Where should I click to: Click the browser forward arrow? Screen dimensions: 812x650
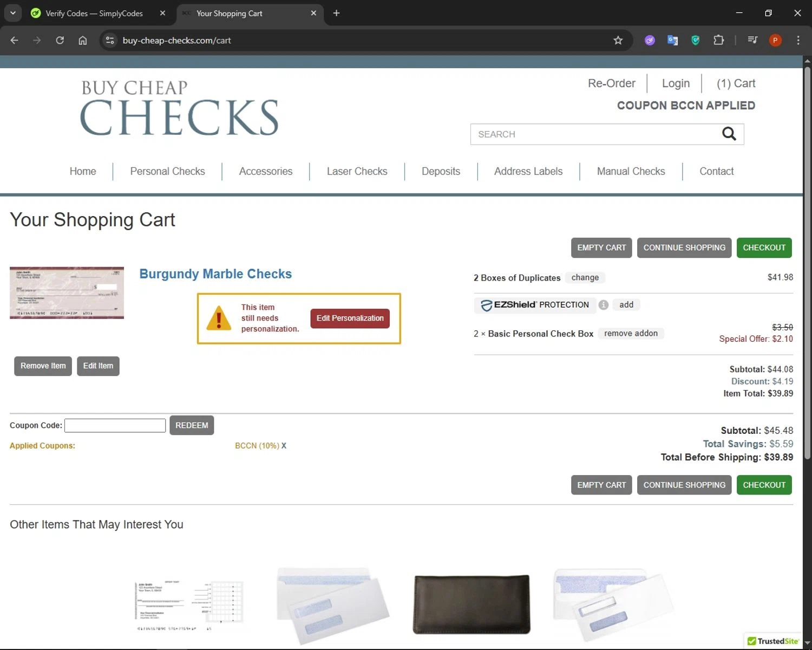click(37, 40)
